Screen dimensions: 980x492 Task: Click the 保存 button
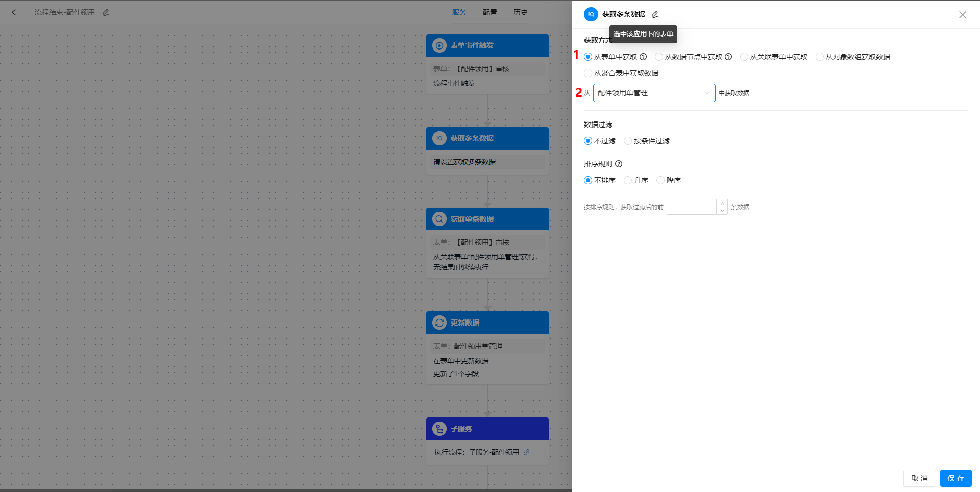(955, 478)
